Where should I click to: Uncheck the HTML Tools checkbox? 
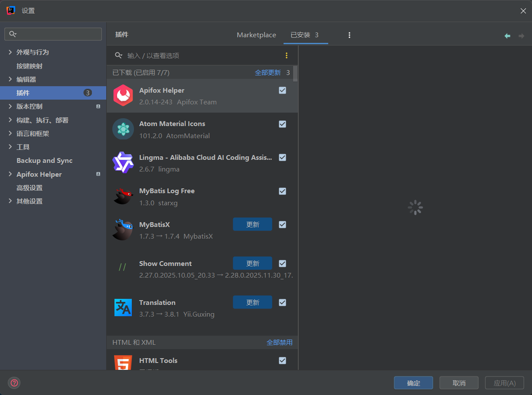coord(282,360)
